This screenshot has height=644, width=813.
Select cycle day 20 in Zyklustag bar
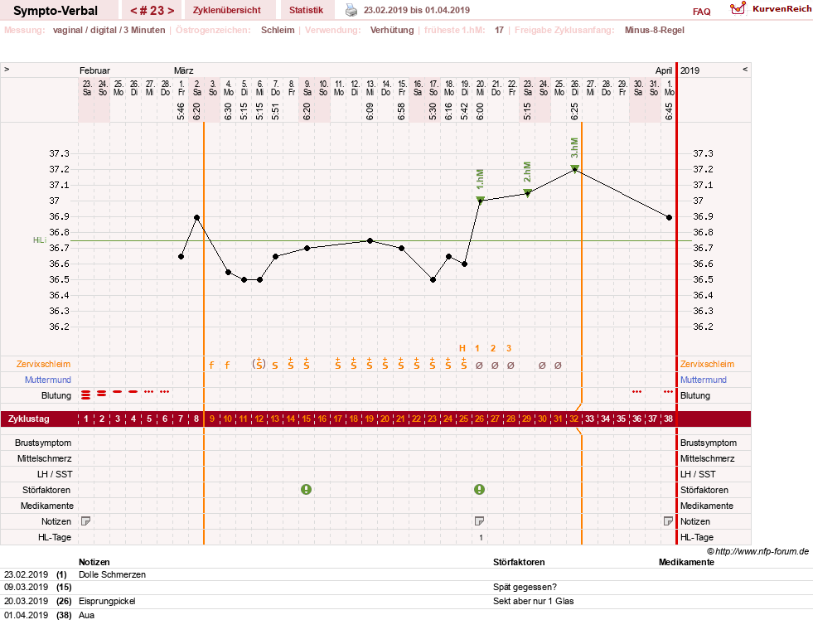[385, 419]
